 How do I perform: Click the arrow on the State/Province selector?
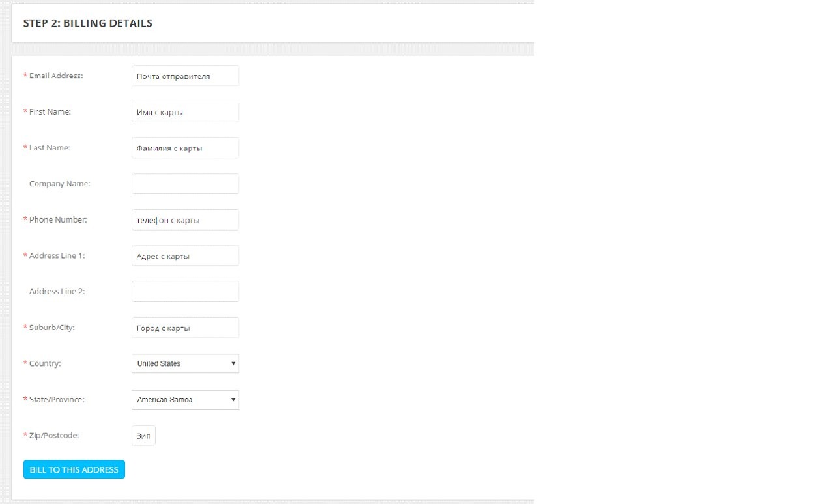point(233,399)
